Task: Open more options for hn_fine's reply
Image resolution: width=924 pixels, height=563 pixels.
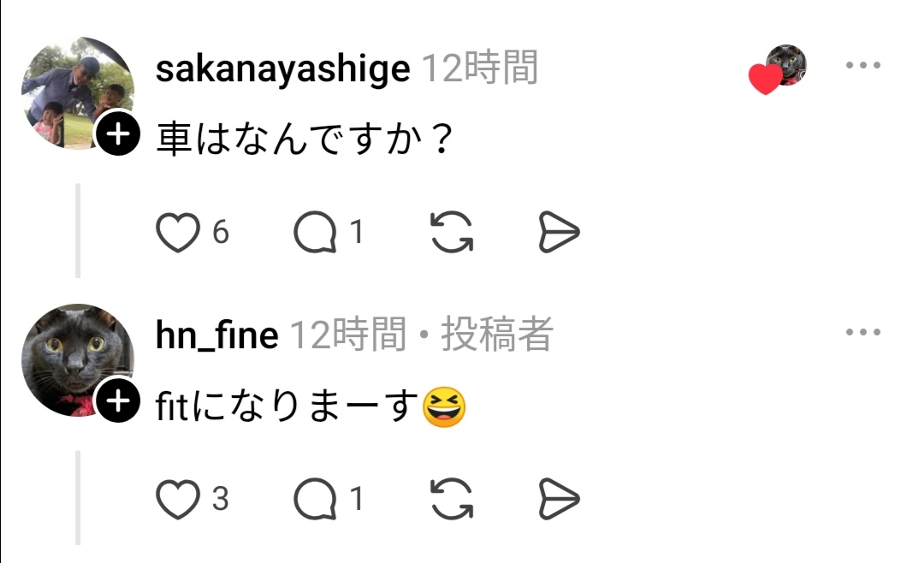Action: click(862, 333)
